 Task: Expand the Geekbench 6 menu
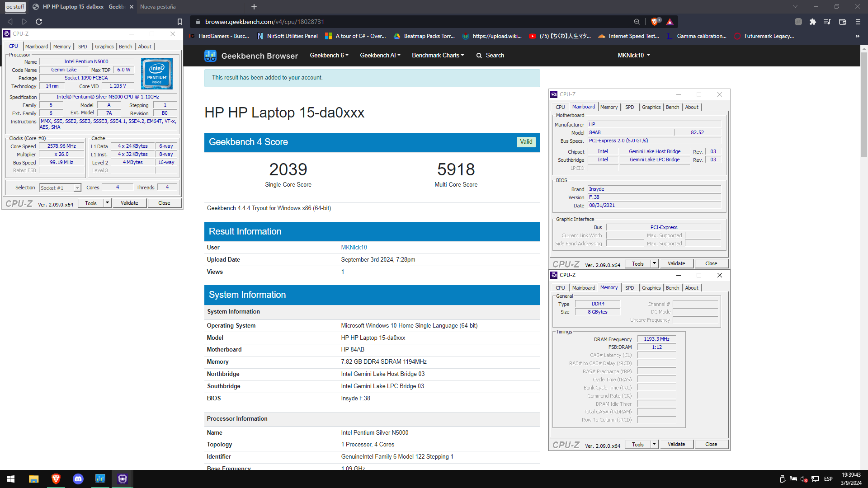(x=329, y=55)
